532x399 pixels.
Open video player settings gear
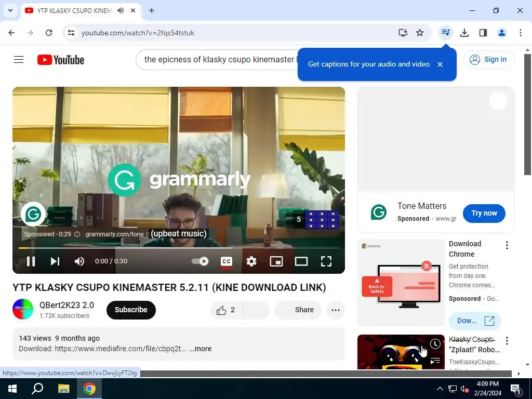[251, 261]
